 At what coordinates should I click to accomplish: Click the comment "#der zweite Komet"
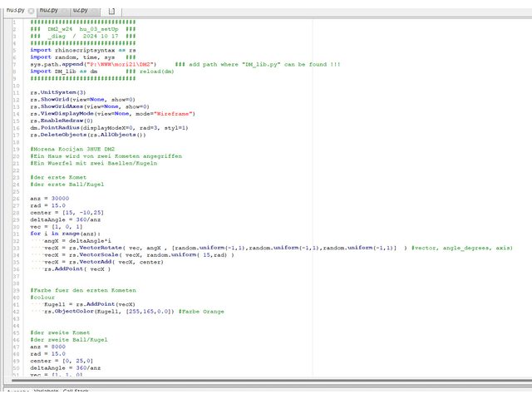tap(60, 332)
